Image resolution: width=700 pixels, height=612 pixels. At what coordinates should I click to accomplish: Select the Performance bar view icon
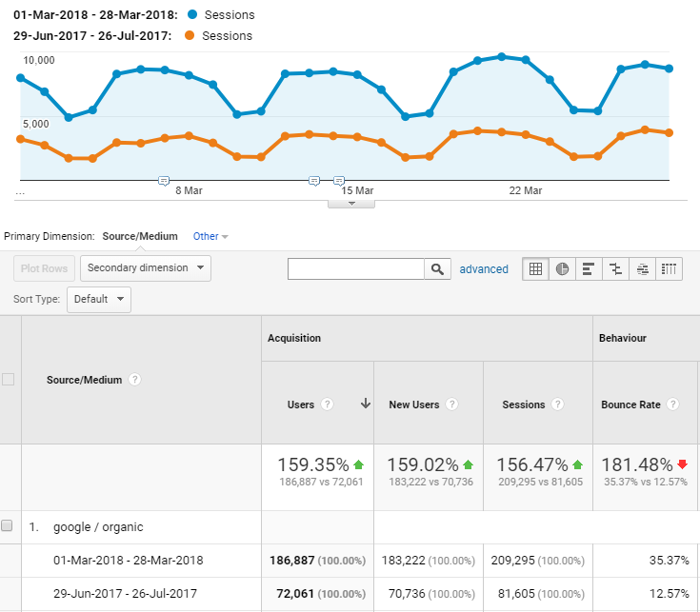point(589,269)
